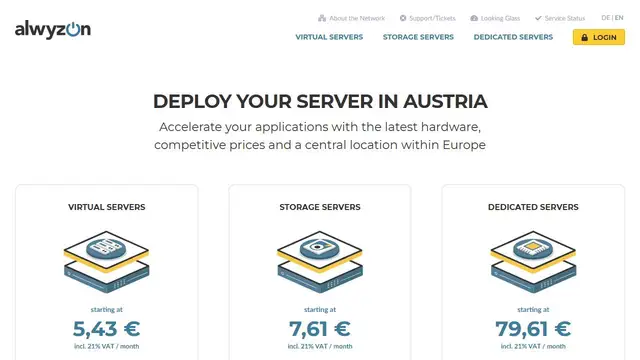Click the Dedicated Servers card title
This screenshot has height=360, width=640.
pos(533,207)
